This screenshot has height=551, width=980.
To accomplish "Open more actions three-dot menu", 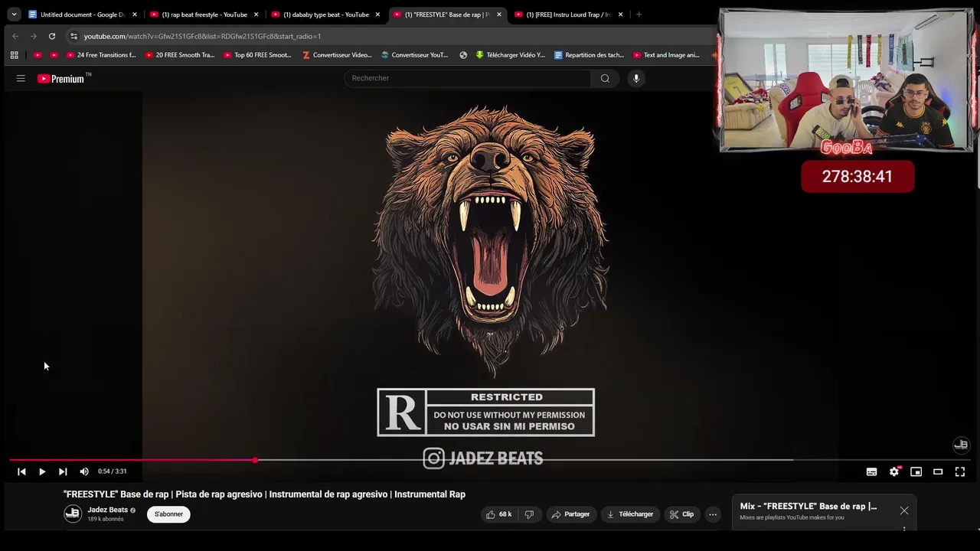I will point(713,514).
